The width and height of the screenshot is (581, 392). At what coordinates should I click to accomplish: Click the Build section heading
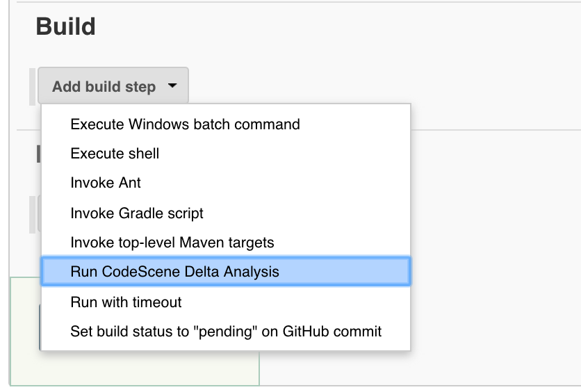65,27
